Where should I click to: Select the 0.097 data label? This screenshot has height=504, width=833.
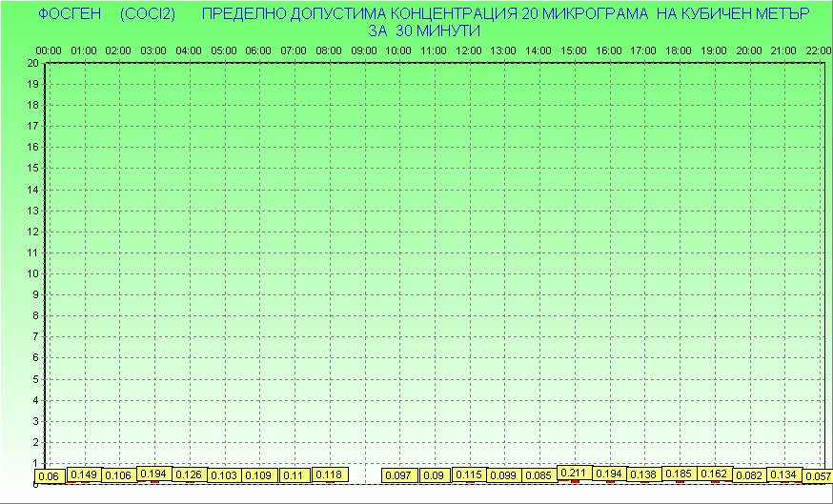coord(398,475)
